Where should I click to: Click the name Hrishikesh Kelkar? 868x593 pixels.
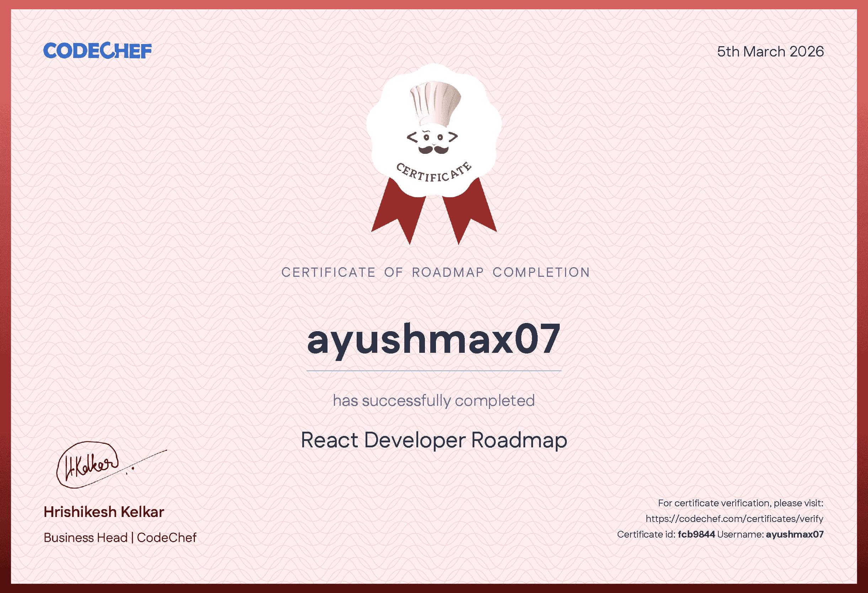point(104,512)
